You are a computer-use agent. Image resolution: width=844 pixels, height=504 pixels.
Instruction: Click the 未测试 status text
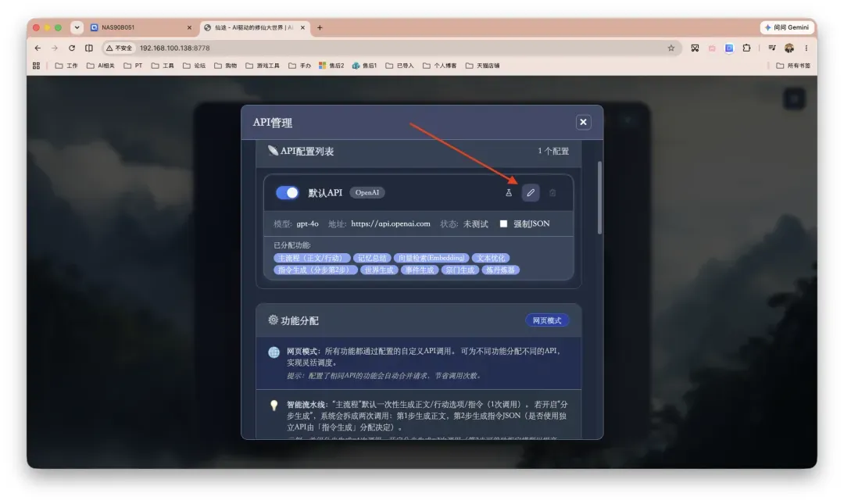[x=475, y=223]
